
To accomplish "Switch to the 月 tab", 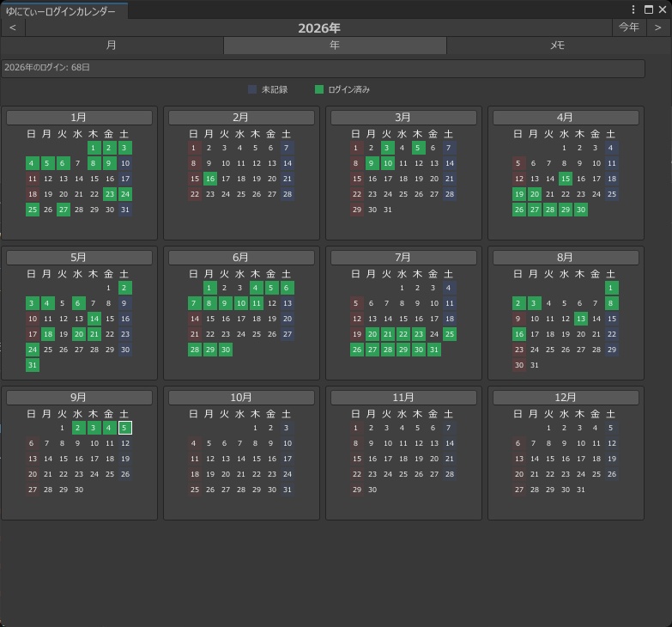I will (112, 45).
